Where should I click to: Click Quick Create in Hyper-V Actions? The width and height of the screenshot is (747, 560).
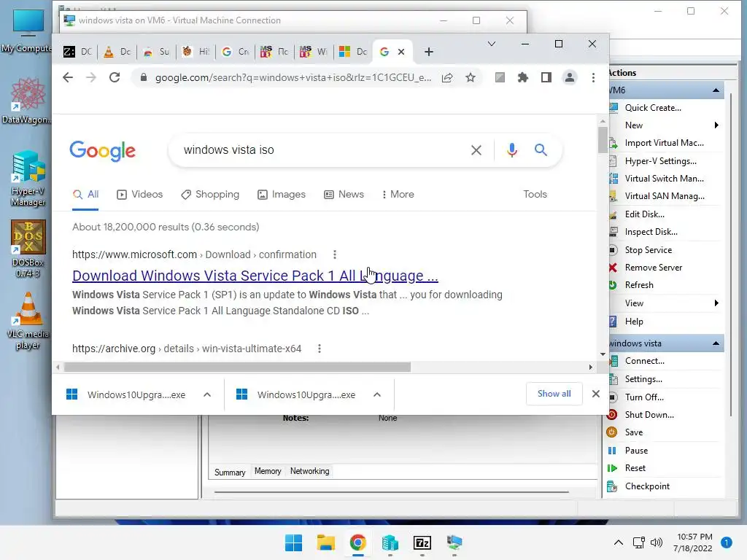click(x=653, y=108)
